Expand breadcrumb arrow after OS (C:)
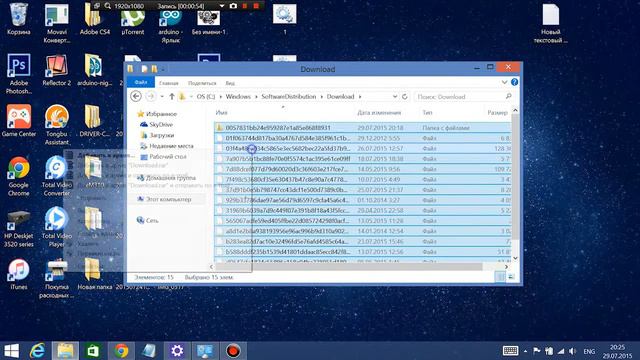Screen dimensions: 640x360 tap(221, 97)
